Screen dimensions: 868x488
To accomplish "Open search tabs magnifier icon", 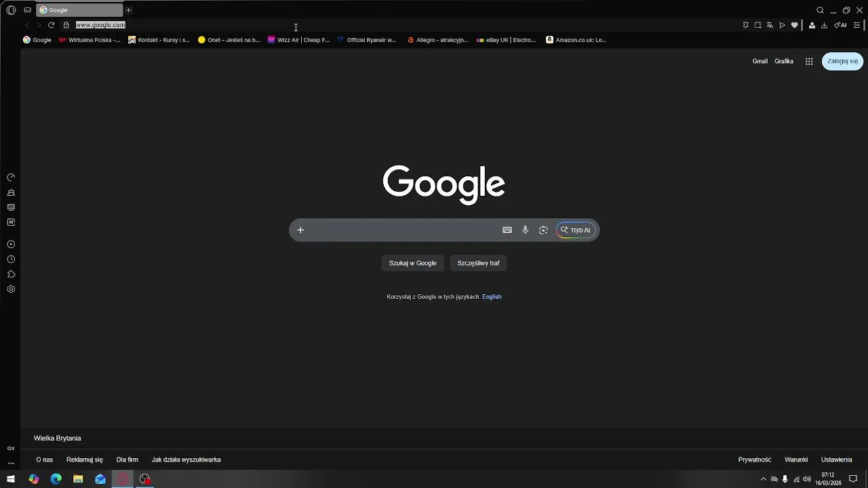I will click(x=820, y=10).
